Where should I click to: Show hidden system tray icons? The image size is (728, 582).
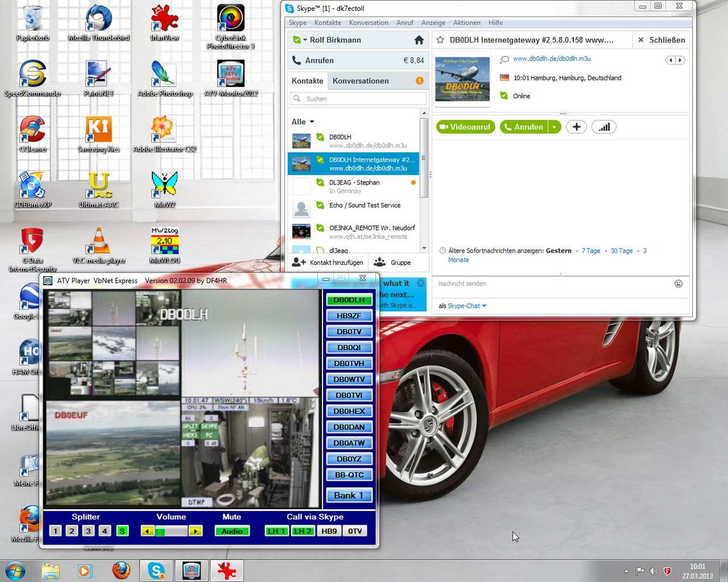(x=626, y=571)
